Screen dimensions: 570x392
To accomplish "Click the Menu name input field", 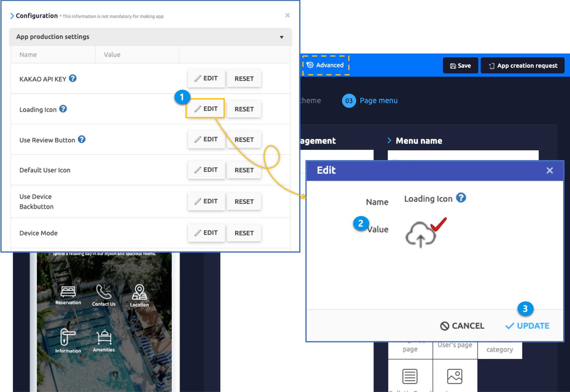I will (x=463, y=155).
